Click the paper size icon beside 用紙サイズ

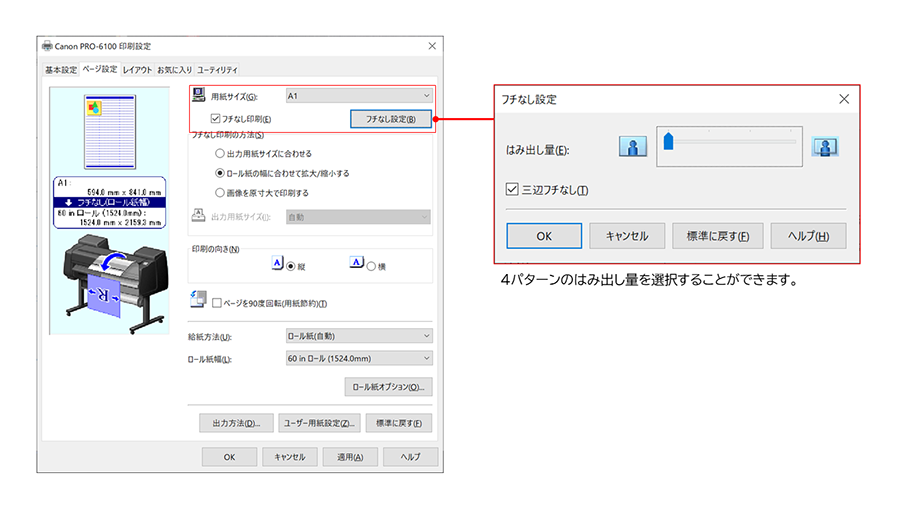[198, 97]
